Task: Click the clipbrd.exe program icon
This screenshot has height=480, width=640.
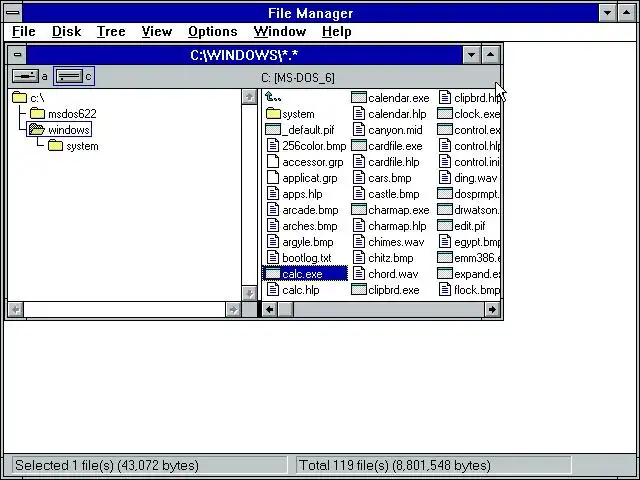Action: 359,290
